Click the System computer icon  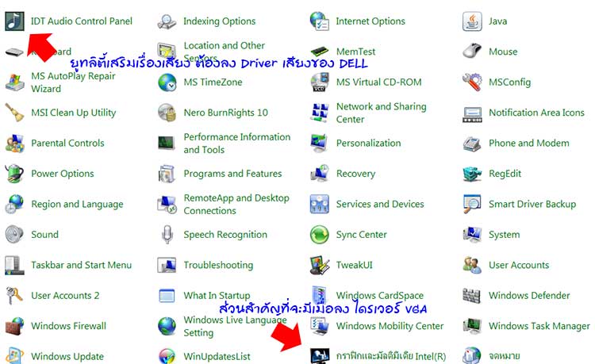(x=472, y=234)
